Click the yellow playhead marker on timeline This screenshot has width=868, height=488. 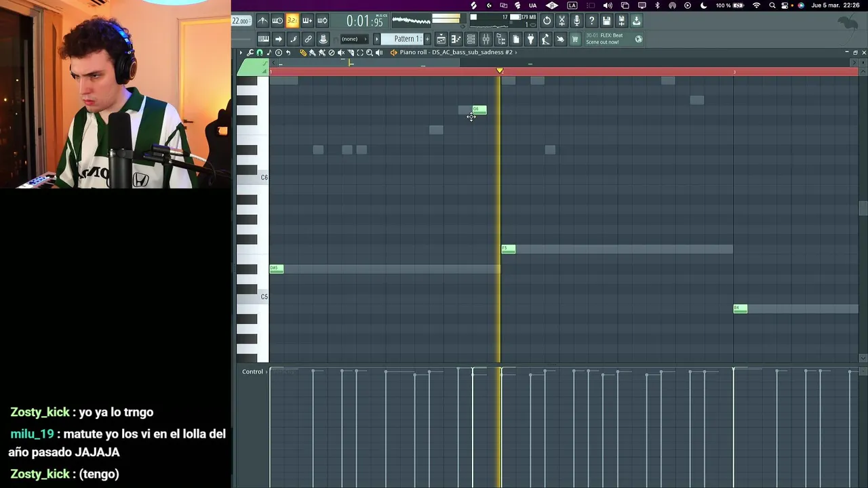click(500, 70)
